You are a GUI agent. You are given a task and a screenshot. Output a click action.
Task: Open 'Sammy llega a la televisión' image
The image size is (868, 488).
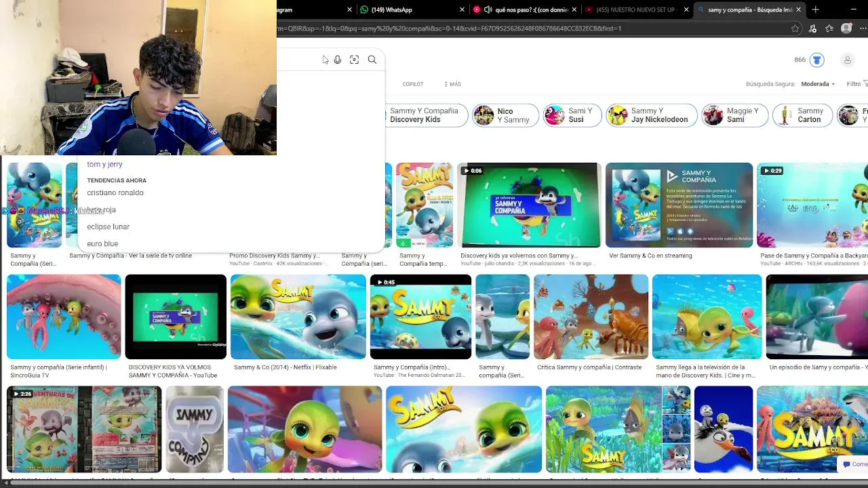707,317
